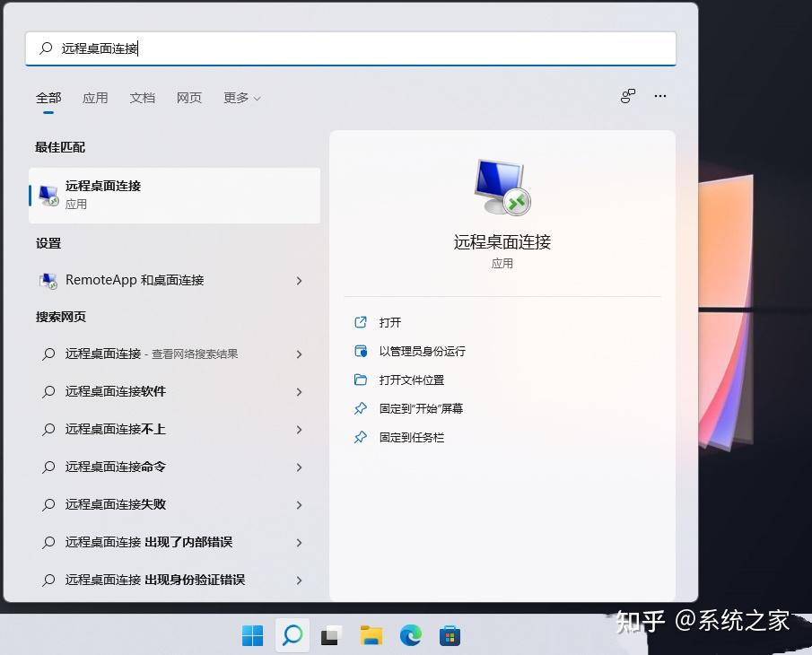This screenshot has height=655, width=812.
Task: Open 远程桌面连接 - 查看网络搜索结果 suggestion
Action: point(175,354)
